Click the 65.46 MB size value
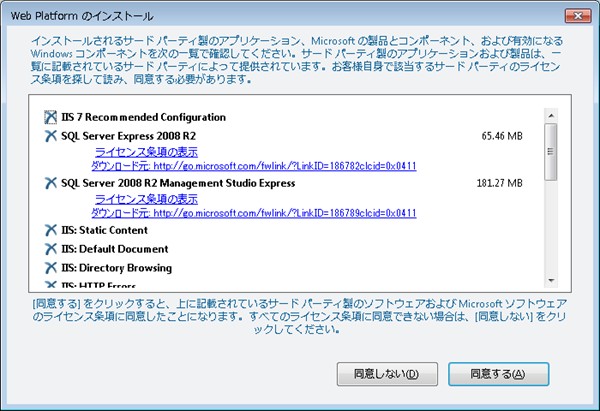600x411 pixels. 502,136
